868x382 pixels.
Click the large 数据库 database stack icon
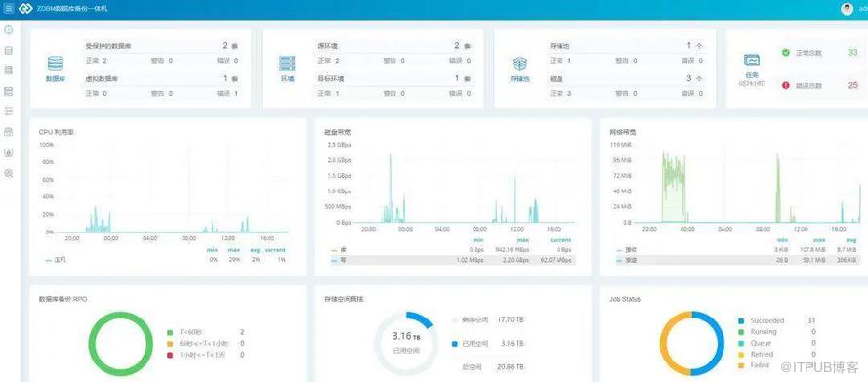[x=56, y=64]
